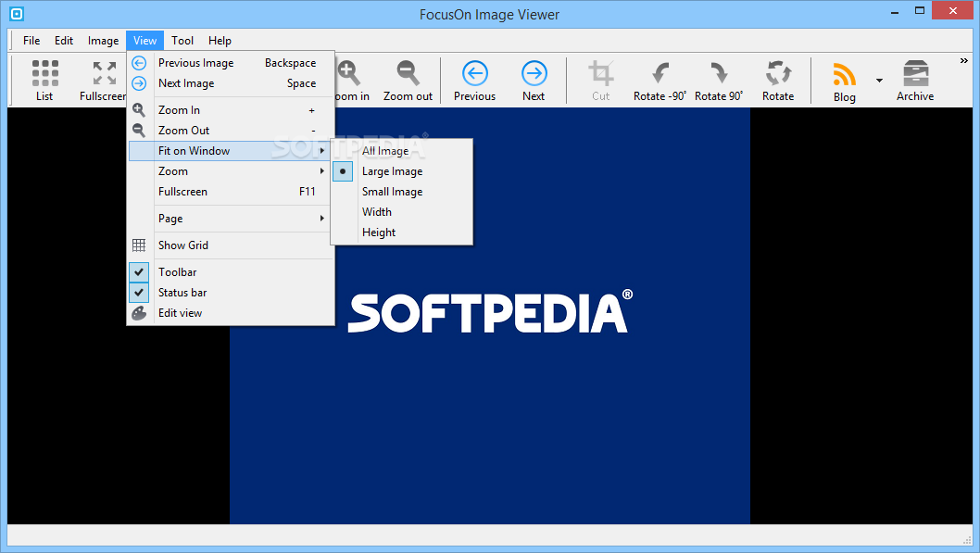Click the Zoom out toolbar icon
Screen dimensions: 980x553
click(408, 73)
